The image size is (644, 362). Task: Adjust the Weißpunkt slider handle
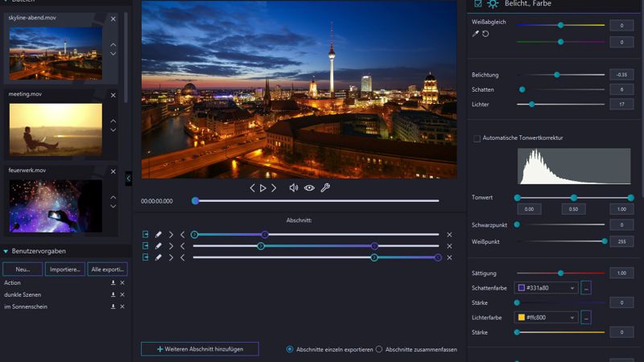(x=605, y=241)
